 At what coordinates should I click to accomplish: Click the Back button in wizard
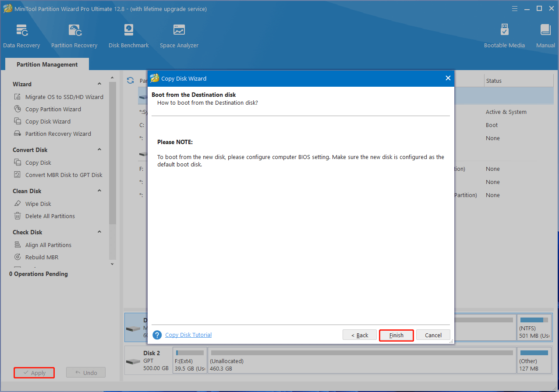360,335
